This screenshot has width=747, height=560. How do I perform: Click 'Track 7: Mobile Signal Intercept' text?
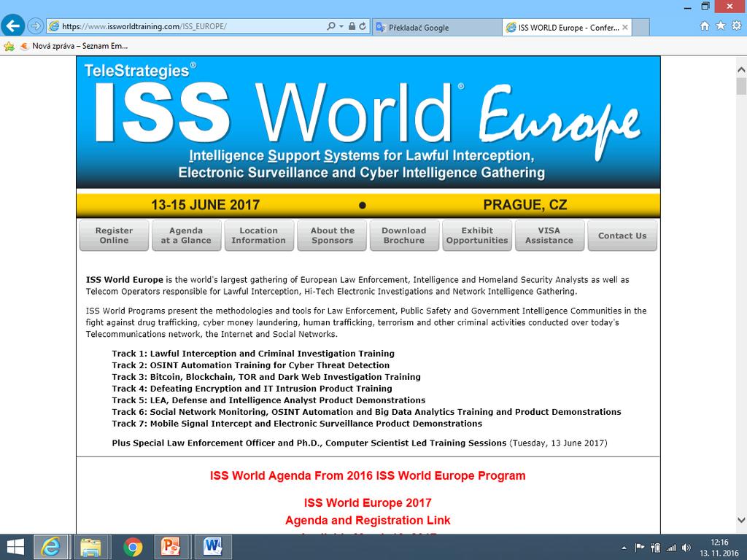click(x=297, y=424)
